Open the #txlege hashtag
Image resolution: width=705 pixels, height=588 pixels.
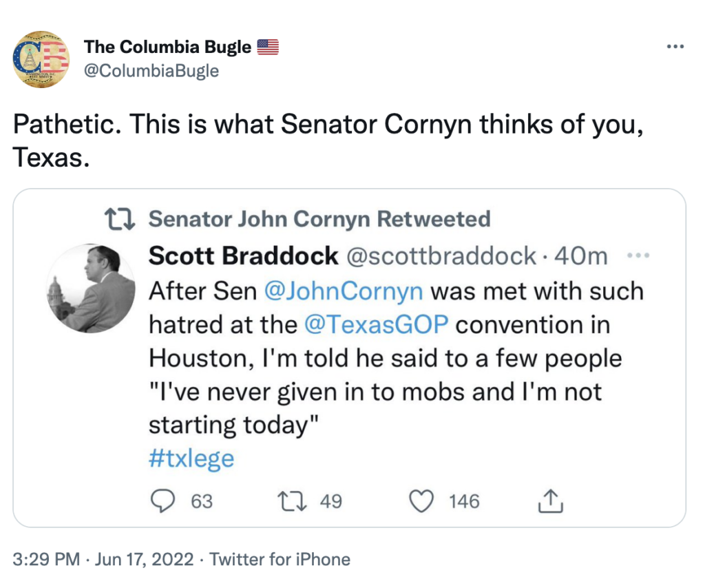191,458
